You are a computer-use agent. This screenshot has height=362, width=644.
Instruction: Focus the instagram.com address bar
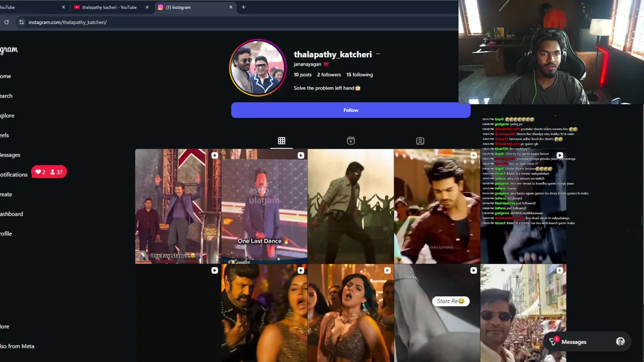tap(236, 22)
